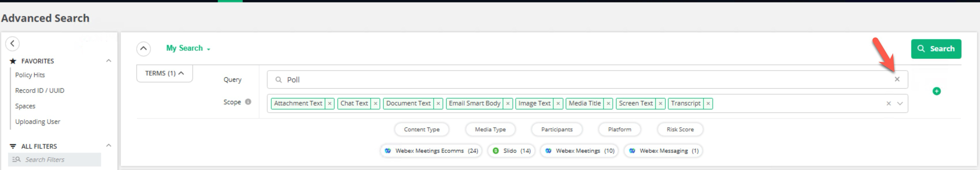Clear all selected scope tags
The height and width of the screenshot is (170, 980).
[889, 104]
